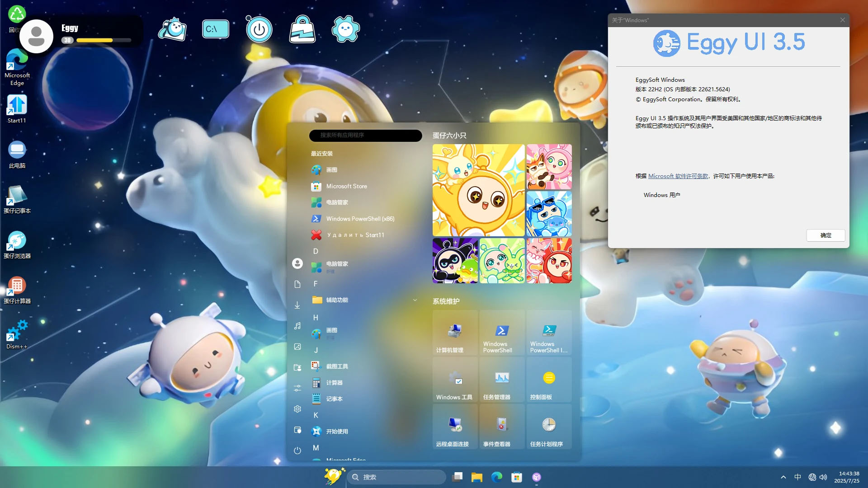Viewport: 868px width, 488px height.
Task: Click 确定 in the About Windows dialog
Action: tap(826, 235)
